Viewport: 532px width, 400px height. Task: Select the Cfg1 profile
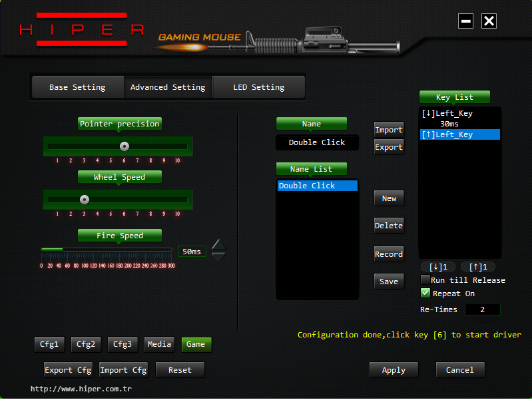(49, 344)
